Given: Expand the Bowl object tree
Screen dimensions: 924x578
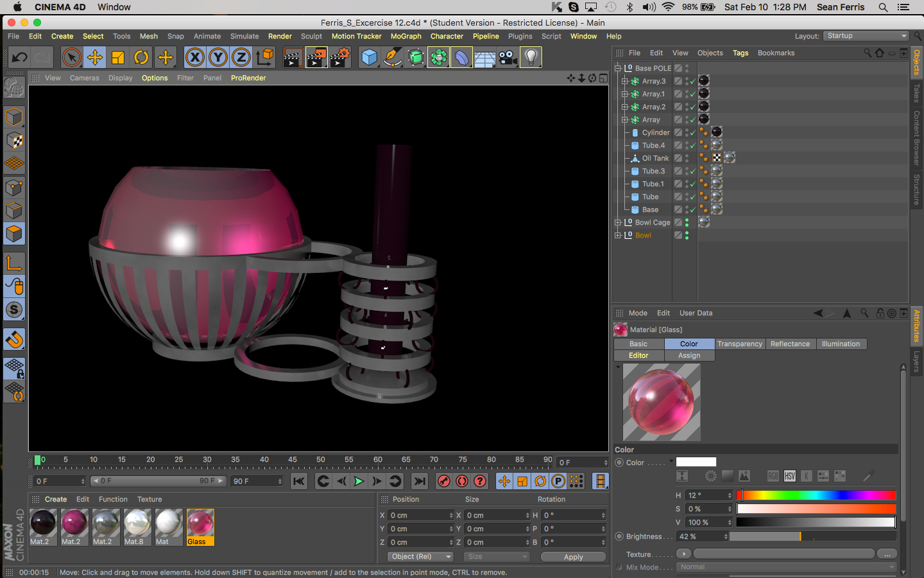Looking at the screenshot, I should pyautogui.click(x=618, y=236).
